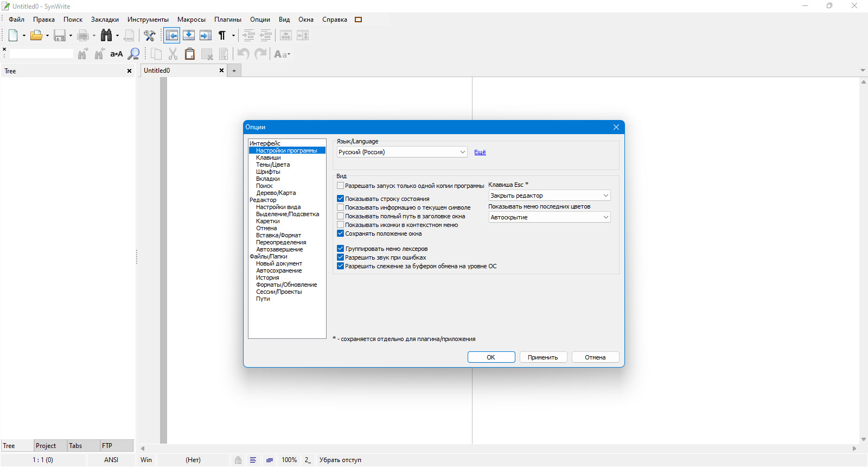Screen dimensions: 868x467
Task: Switch to the Project tab
Action: [46, 446]
